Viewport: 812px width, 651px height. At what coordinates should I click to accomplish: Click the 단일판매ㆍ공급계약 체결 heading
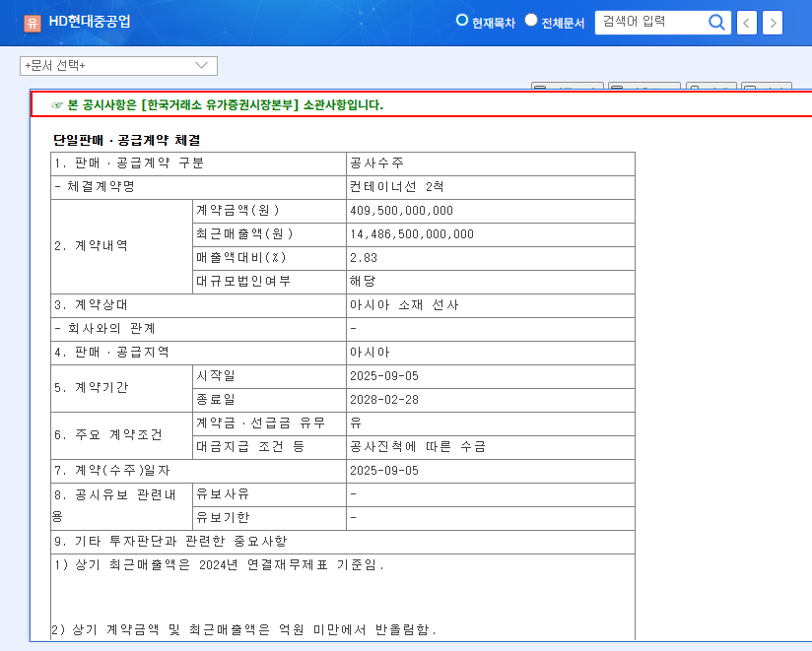pyautogui.click(x=126, y=140)
